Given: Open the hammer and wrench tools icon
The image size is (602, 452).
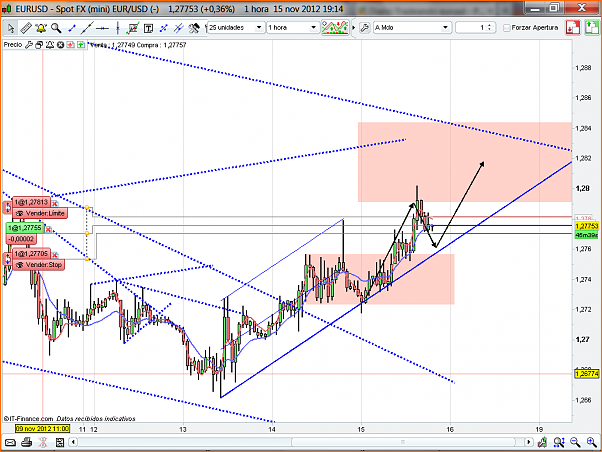Looking at the screenshot, I should pyautogui.click(x=194, y=28).
